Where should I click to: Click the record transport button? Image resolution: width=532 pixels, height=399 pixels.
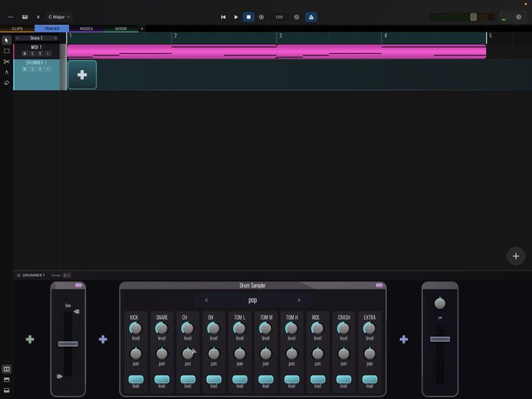click(x=262, y=17)
